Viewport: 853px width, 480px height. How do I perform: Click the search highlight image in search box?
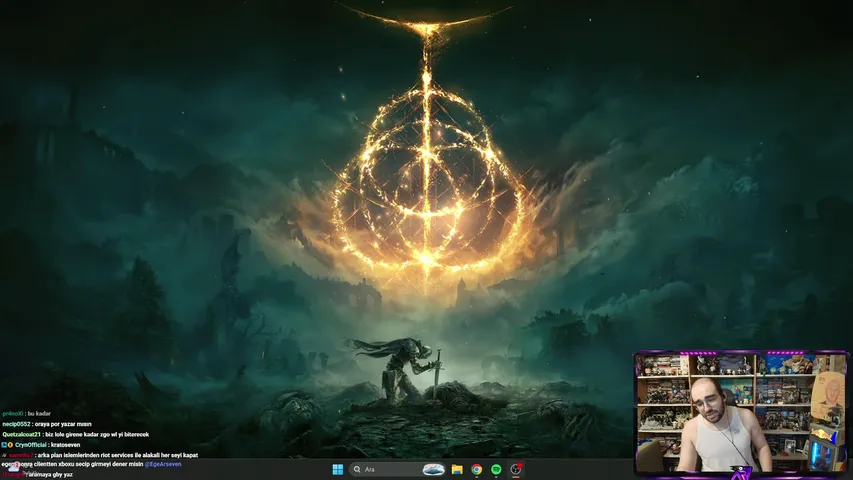click(434, 469)
